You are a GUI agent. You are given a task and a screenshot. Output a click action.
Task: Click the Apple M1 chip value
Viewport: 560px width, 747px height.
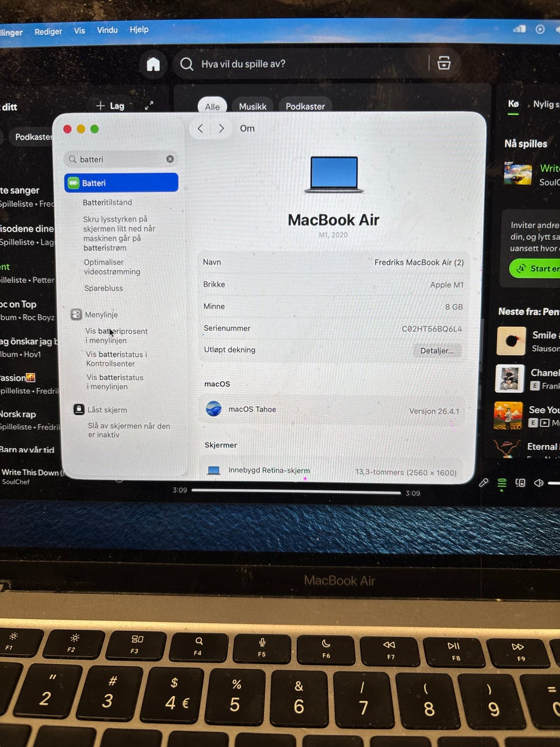447,285
